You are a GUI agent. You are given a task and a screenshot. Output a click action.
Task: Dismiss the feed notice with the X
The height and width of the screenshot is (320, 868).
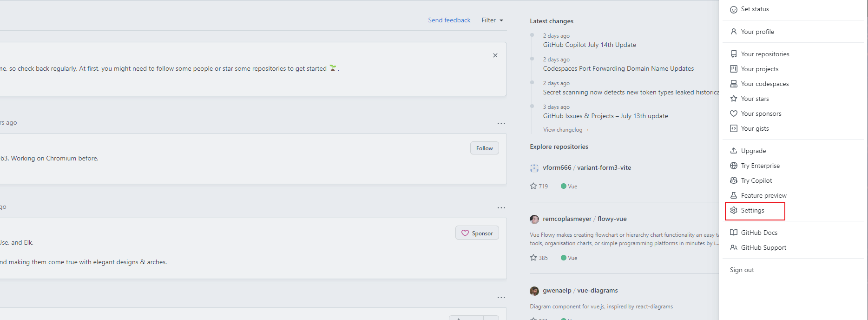point(495,55)
